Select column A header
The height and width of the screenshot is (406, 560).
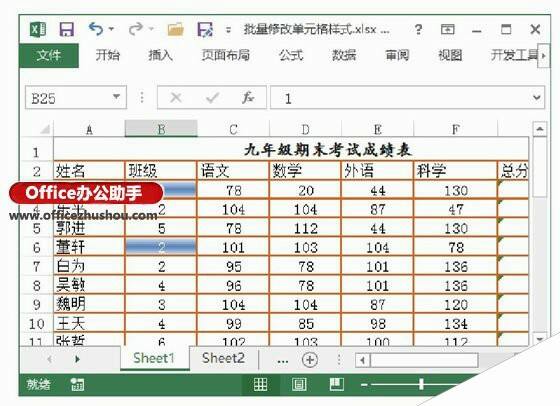tap(89, 129)
